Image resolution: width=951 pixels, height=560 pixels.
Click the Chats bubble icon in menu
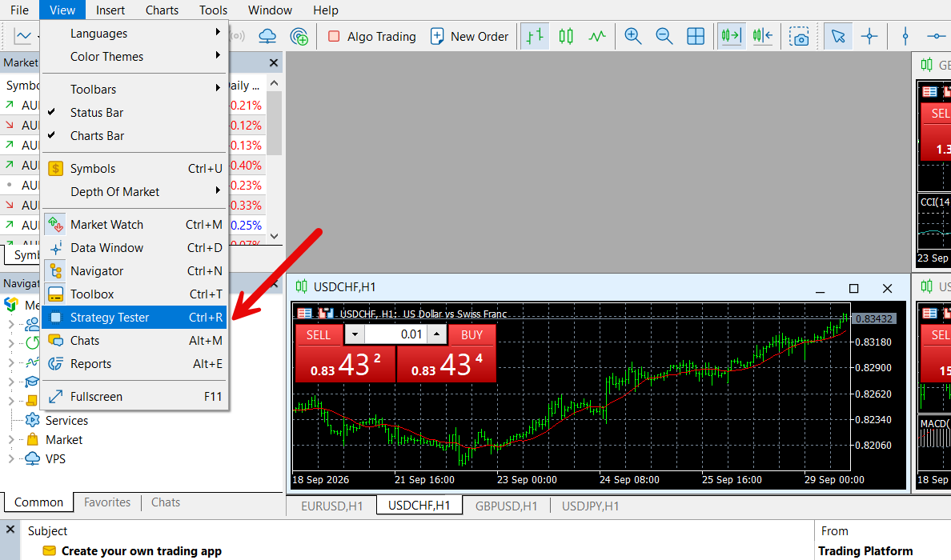click(x=56, y=341)
